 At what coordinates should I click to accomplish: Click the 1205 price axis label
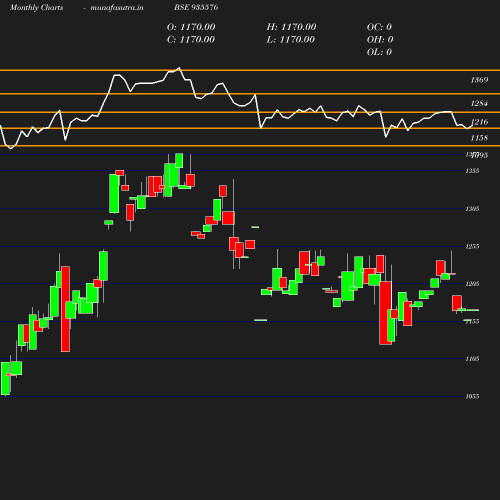click(472, 284)
